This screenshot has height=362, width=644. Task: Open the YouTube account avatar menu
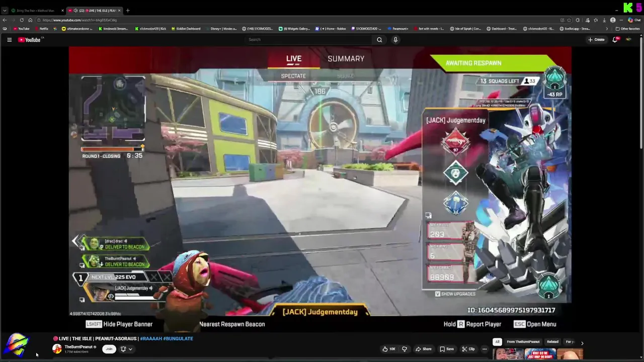coord(628,40)
